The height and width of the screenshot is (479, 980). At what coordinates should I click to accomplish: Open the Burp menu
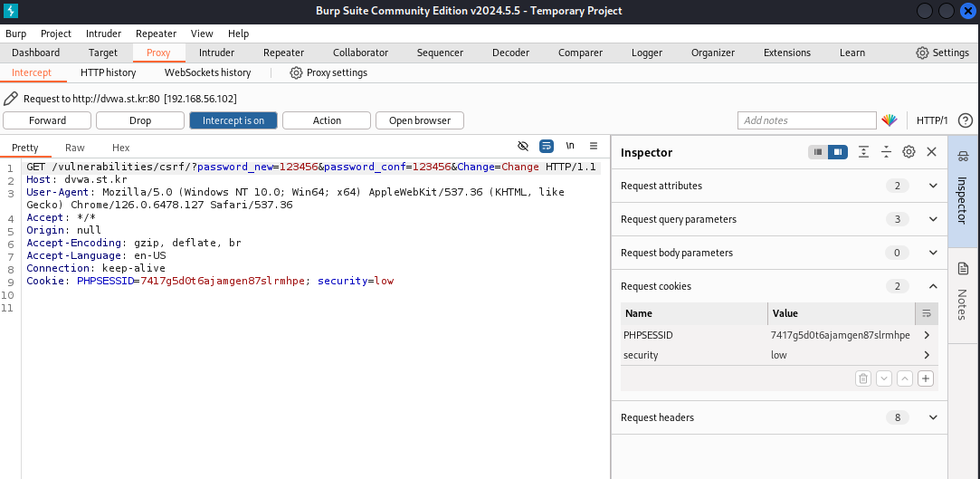(x=15, y=34)
